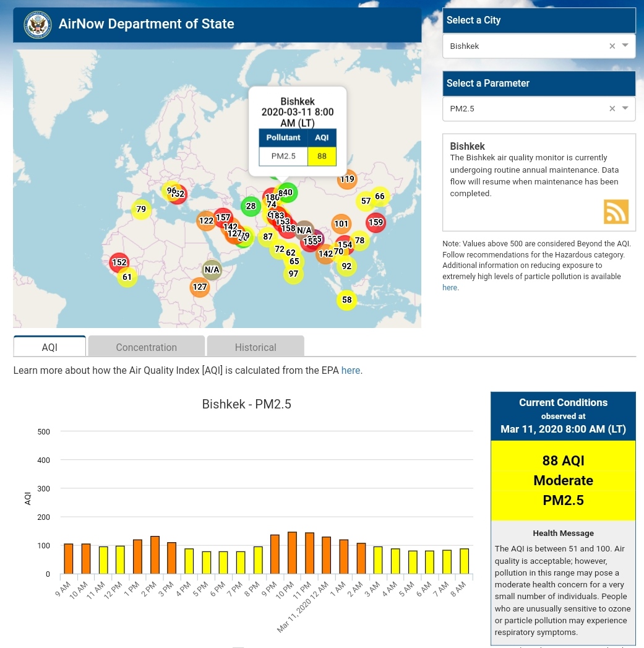Clear the PM2.5 parameter selection X
This screenshot has height=648, width=644.
coord(612,108)
